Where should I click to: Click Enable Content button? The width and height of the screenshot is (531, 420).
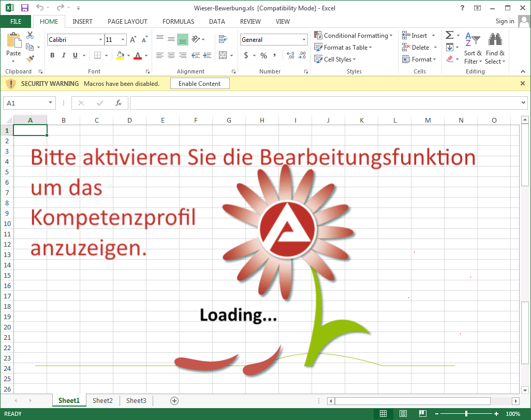[200, 84]
